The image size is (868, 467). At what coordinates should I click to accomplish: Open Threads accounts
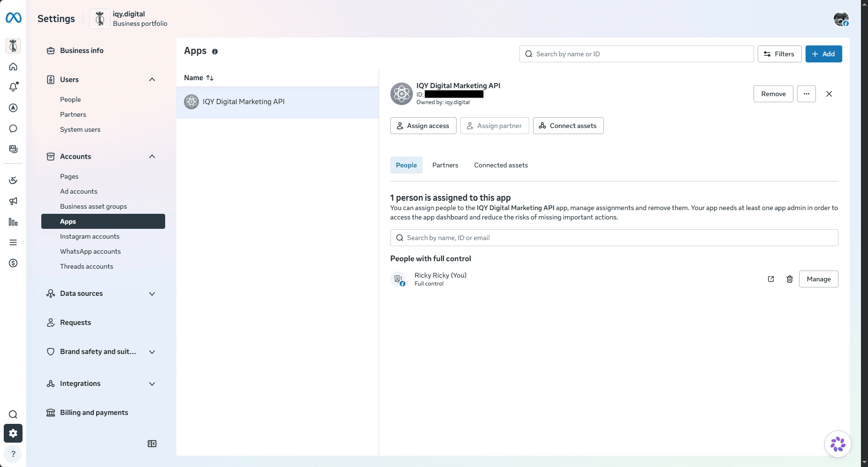tap(87, 266)
